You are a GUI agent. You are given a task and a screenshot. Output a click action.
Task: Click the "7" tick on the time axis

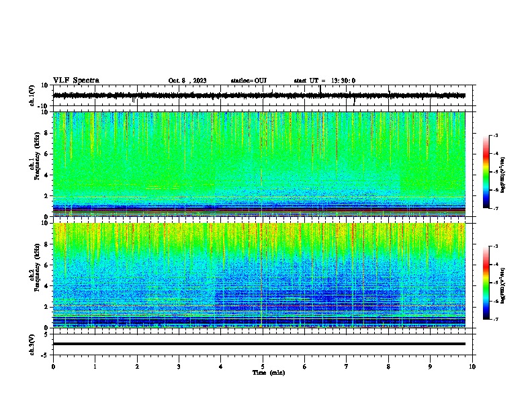tap(347, 367)
